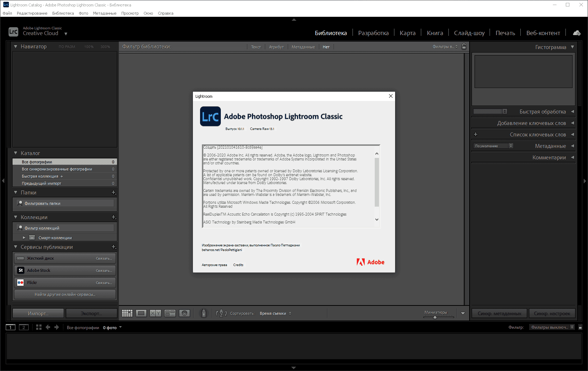Viewport: 588px width, 371px height.
Task: Hide the left panel group arrow
Action: pos(3,181)
